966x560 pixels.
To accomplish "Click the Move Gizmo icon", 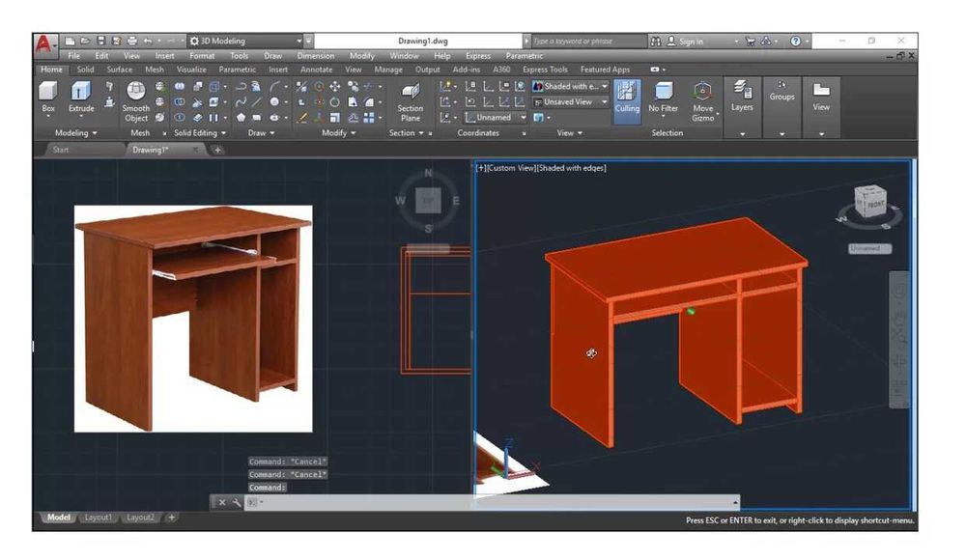I will click(x=703, y=101).
